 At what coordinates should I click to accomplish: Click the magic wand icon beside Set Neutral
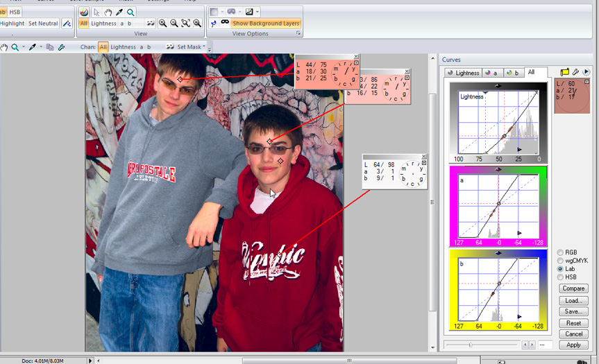[x=67, y=24]
